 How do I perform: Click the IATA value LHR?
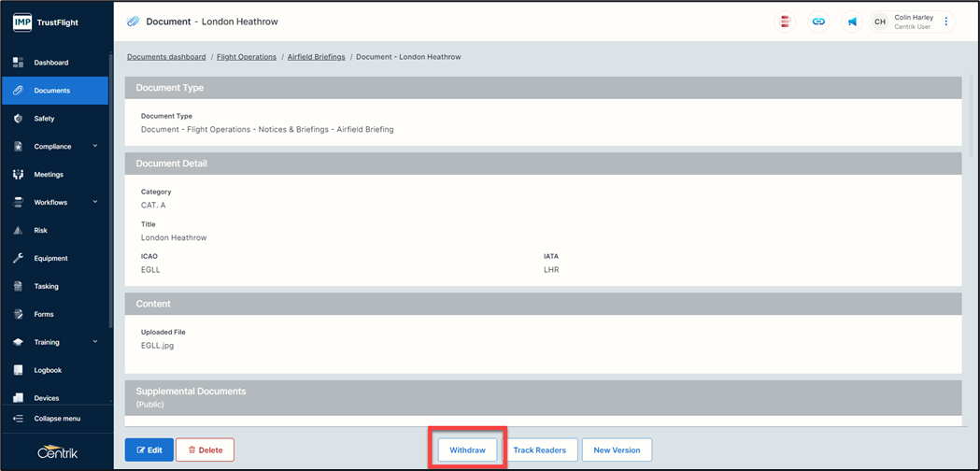click(x=551, y=269)
